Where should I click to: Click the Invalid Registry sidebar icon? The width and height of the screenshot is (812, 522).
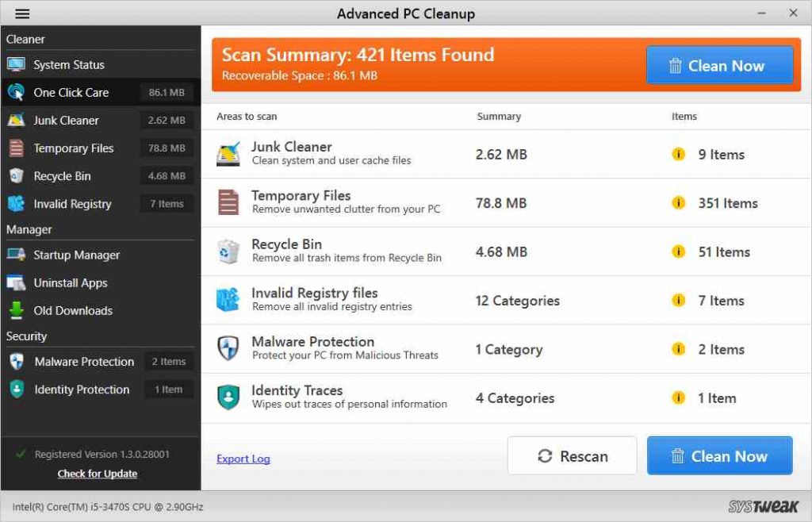[x=16, y=204]
